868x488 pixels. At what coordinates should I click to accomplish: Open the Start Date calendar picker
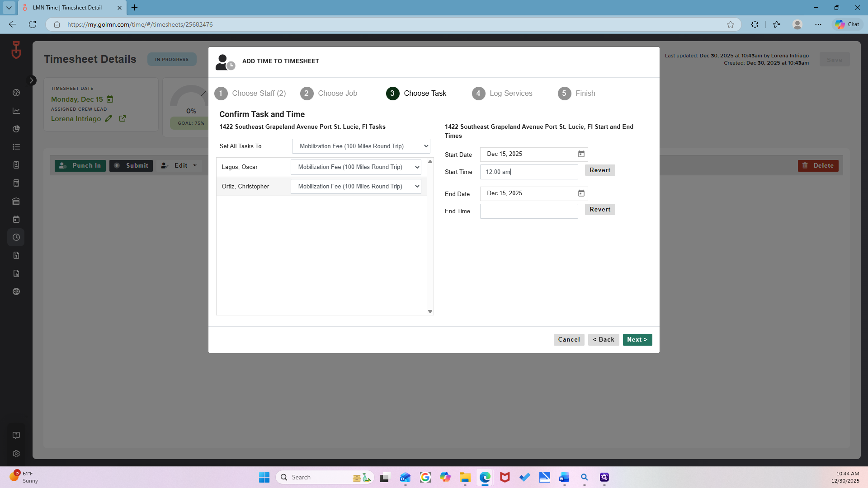(581, 154)
